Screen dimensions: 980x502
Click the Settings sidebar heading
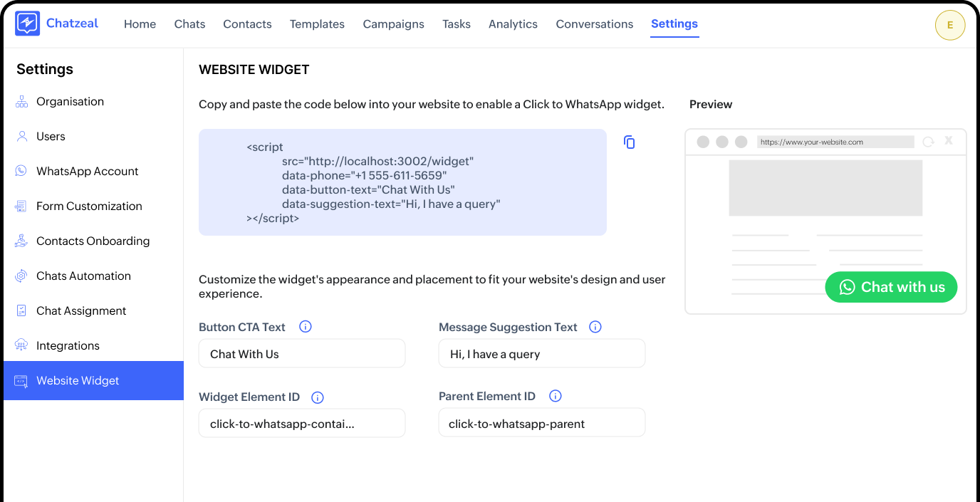coord(45,69)
